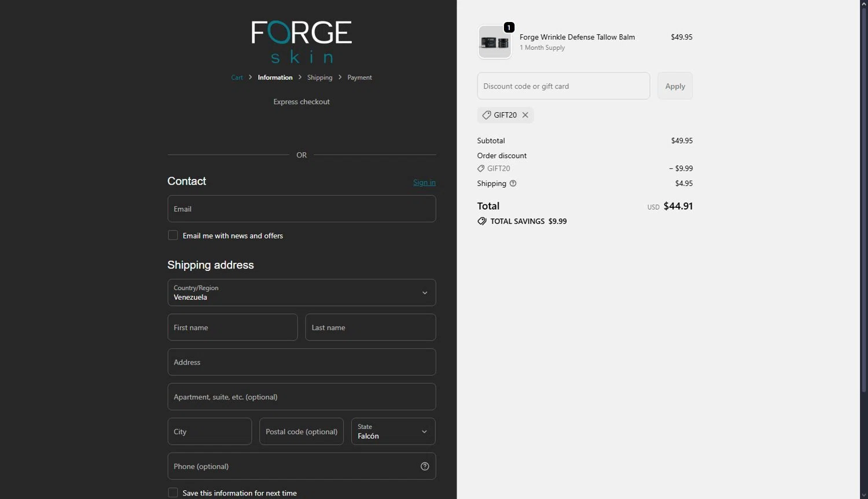Screen dimensions: 868x499
Task: Focus the Email input field
Action: 301,209
